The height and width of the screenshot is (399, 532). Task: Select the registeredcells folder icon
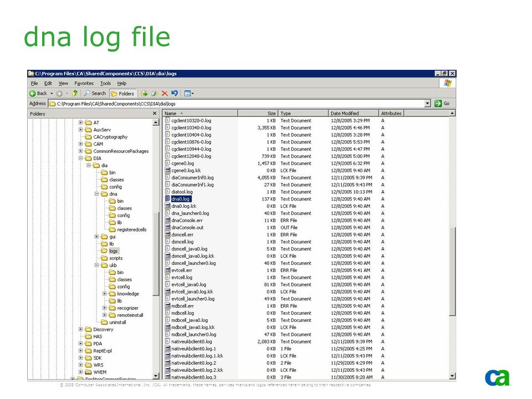point(112,229)
